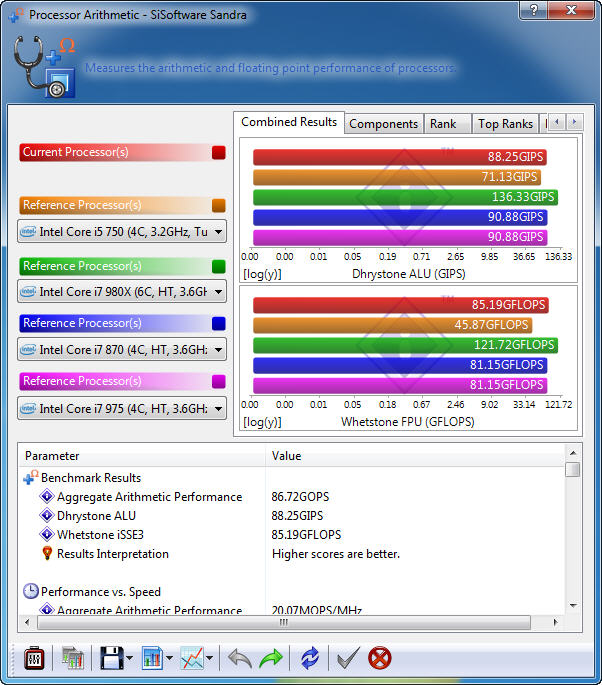The image size is (602, 685).
Task: Confirm with the checkmark icon
Action: click(x=349, y=658)
